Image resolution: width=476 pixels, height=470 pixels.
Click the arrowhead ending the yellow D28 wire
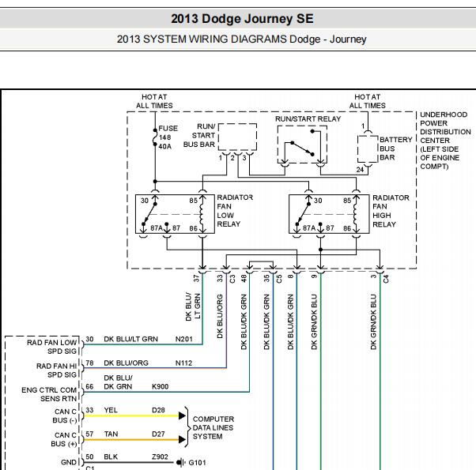[182, 415]
